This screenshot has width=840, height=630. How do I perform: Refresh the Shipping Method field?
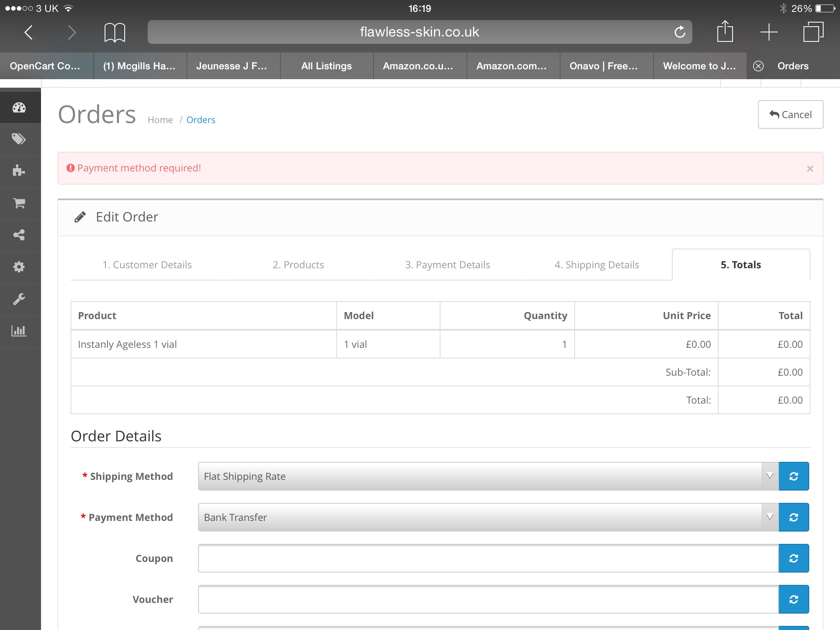point(794,476)
